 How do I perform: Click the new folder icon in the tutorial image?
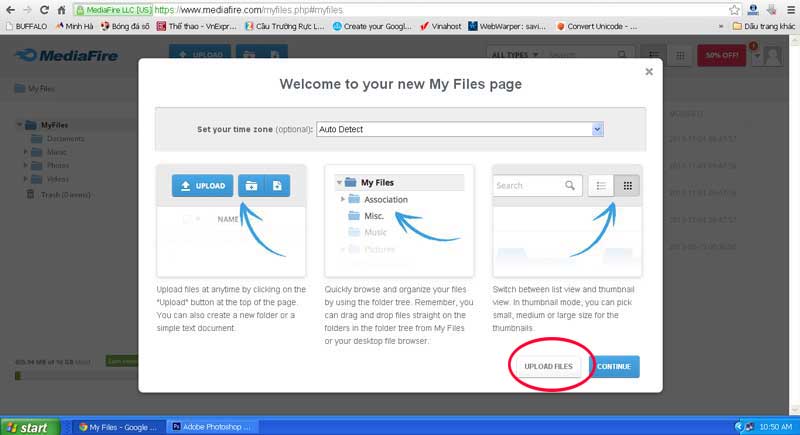pos(251,186)
